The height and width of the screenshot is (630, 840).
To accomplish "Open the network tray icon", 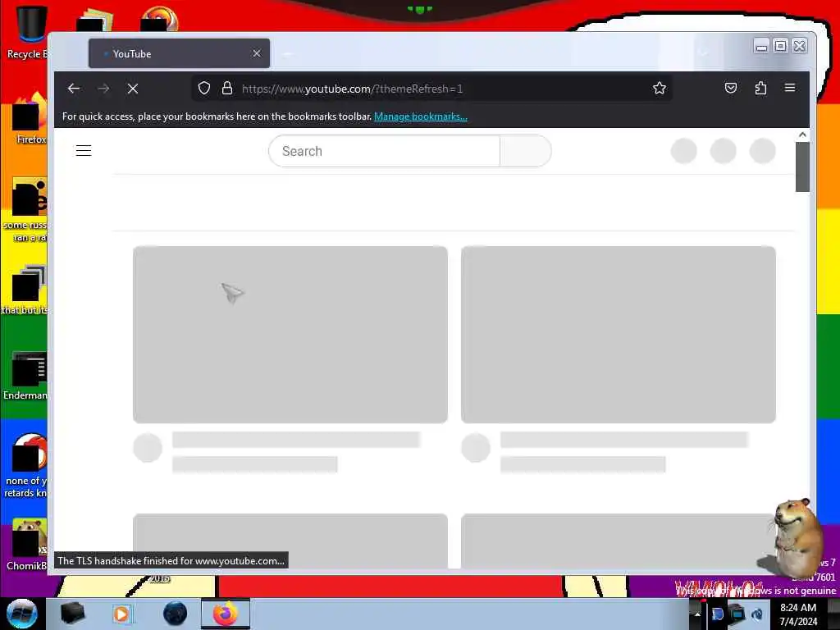I will click(737, 614).
